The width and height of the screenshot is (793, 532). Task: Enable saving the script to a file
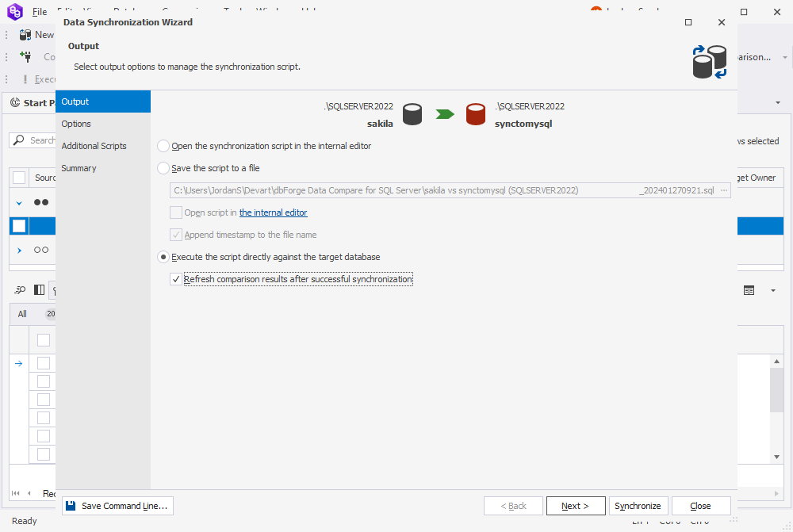pos(163,167)
